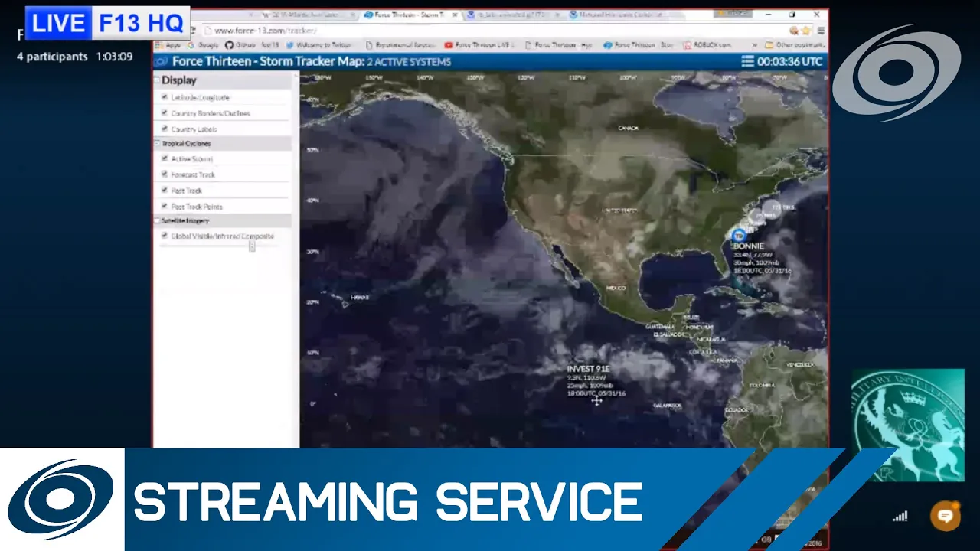Collapse the Display panel section
The width and height of the screenshot is (980, 551).
tap(157, 80)
